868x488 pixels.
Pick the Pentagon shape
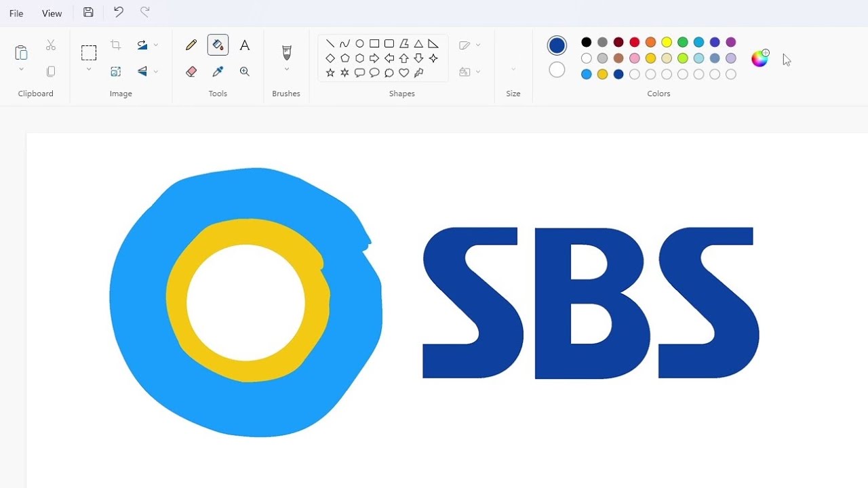click(345, 58)
